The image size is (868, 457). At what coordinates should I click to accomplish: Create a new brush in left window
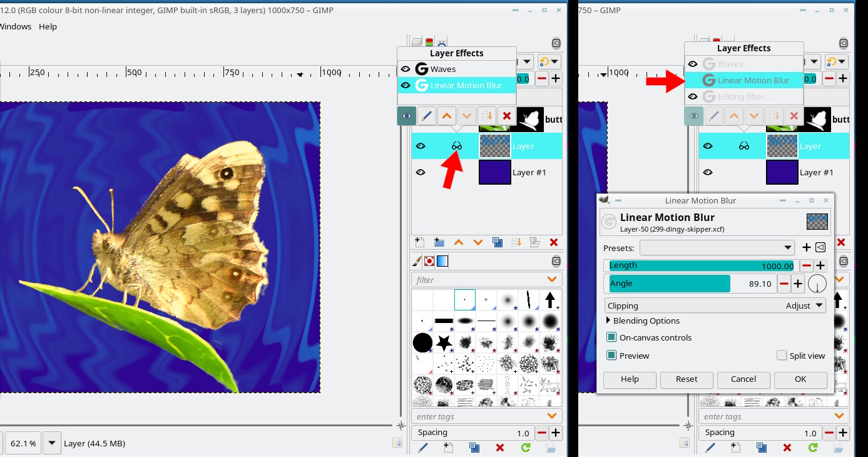pyautogui.click(x=448, y=448)
